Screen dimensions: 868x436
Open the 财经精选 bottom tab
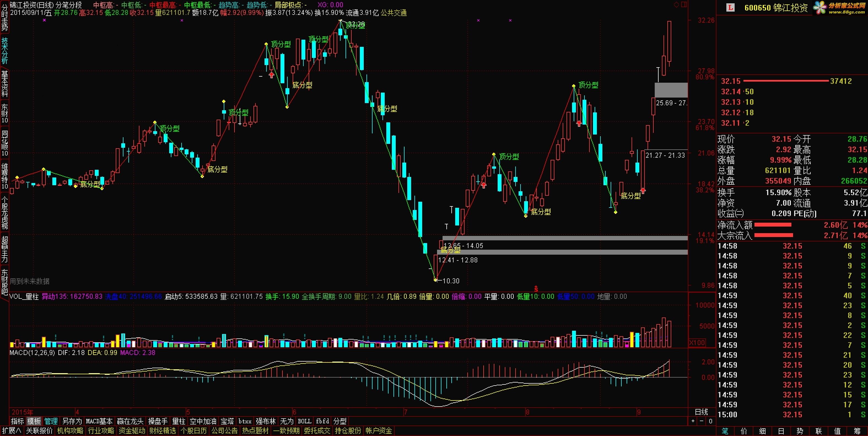pyautogui.click(x=163, y=430)
